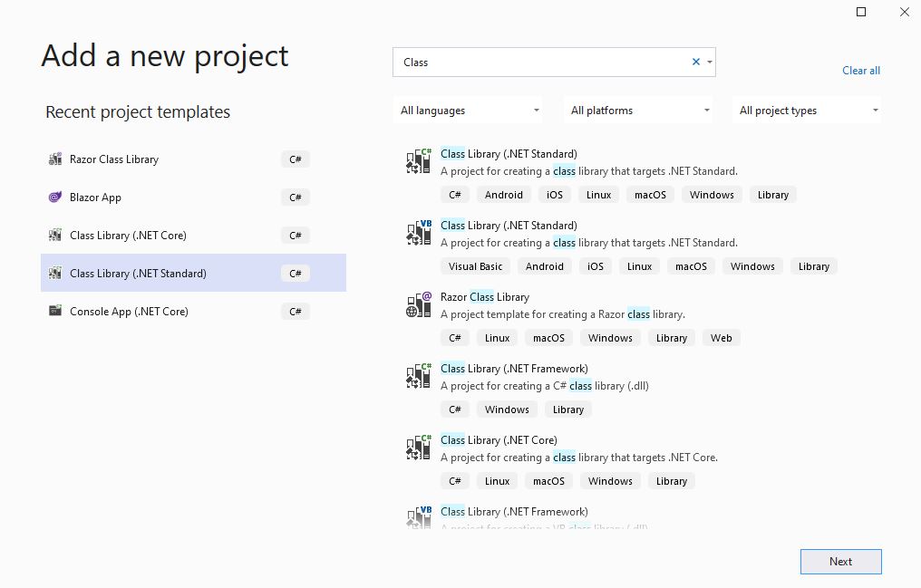Click the description 'A project for creating a C# class library (.dll)'

point(545,386)
